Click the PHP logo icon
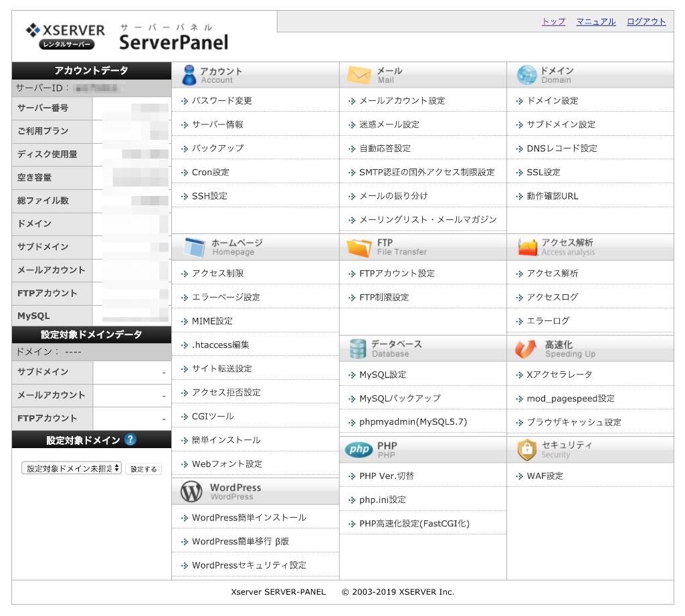 [x=359, y=449]
